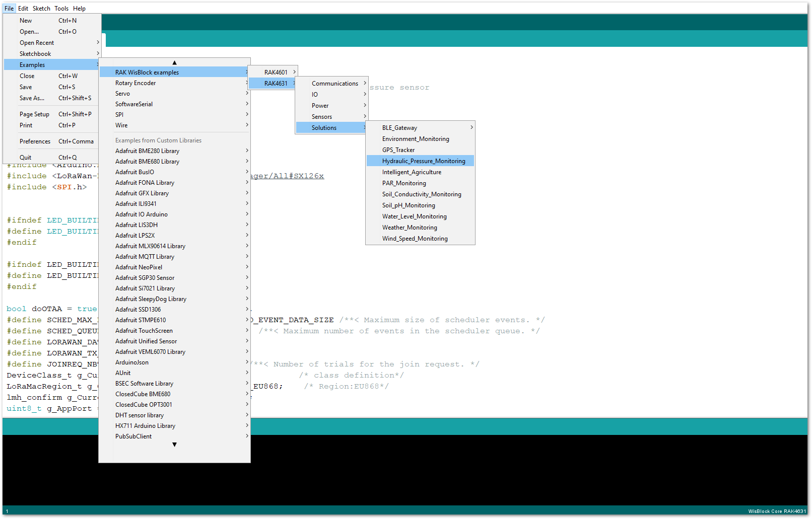Expand SoftwareSerial examples

(x=174, y=104)
